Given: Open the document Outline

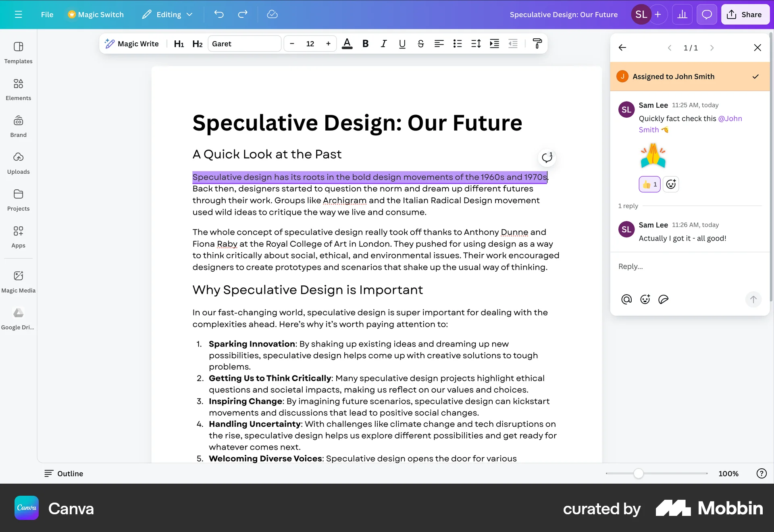Looking at the screenshot, I should pyautogui.click(x=63, y=473).
